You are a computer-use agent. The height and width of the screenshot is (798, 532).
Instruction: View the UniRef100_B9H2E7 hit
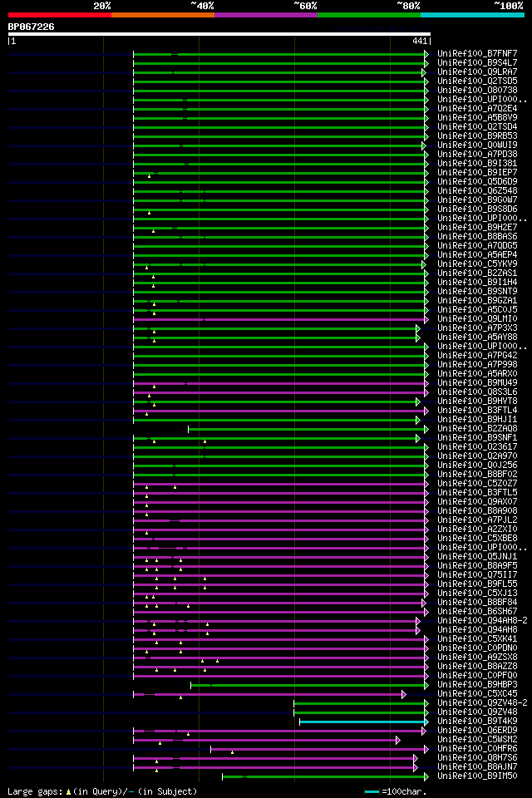click(477, 228)
